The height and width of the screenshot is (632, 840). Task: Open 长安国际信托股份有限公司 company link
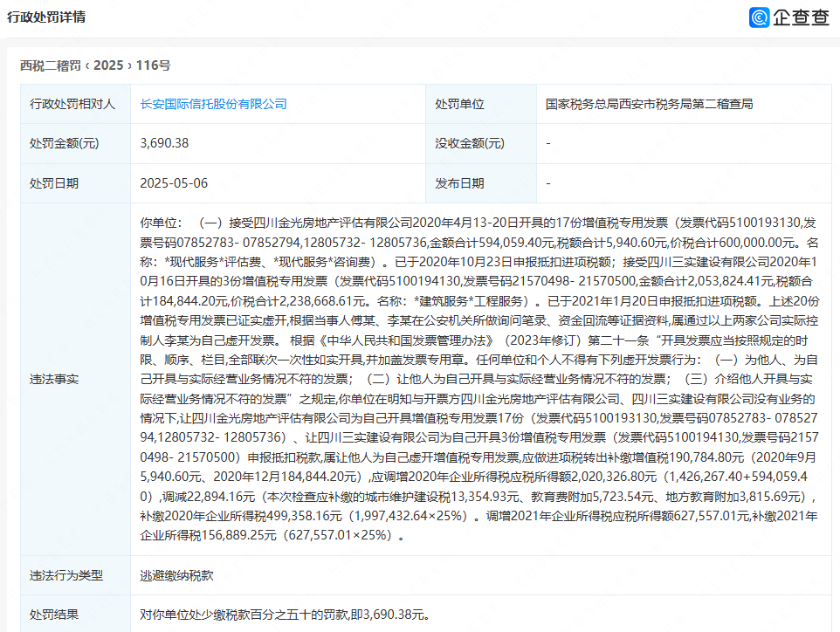213,104
